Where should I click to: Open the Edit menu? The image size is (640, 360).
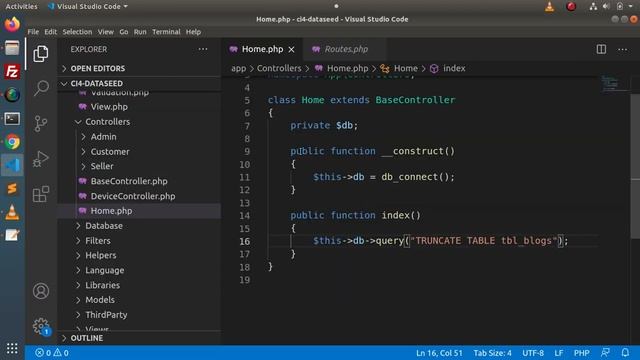tap(51, 32)
